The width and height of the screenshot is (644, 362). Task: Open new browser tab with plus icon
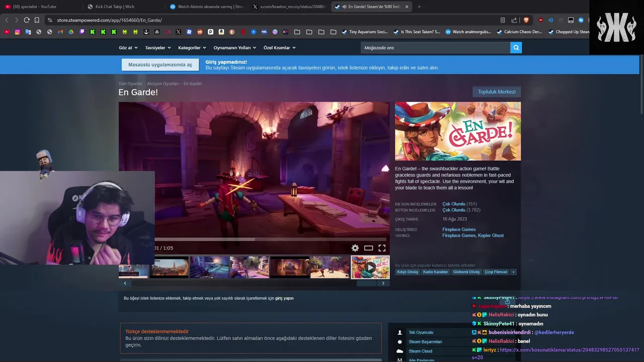(x=419, y=7)
